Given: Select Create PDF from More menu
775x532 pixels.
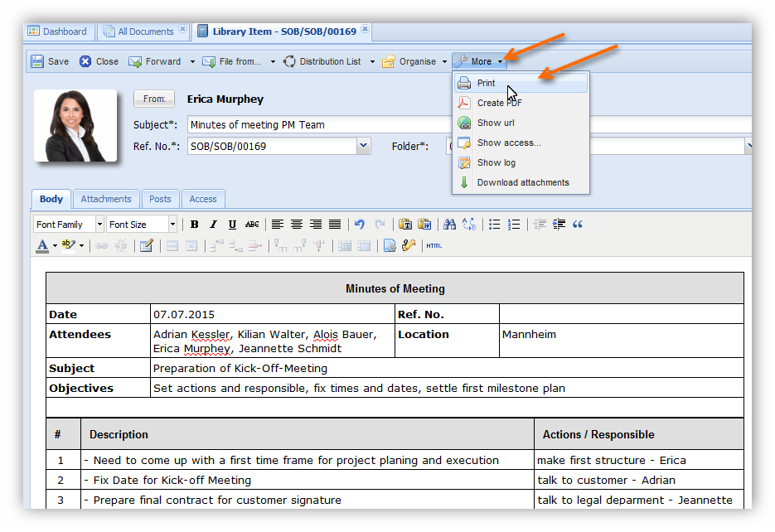Looking at the screenshot, I should click(x=499, y=103).
